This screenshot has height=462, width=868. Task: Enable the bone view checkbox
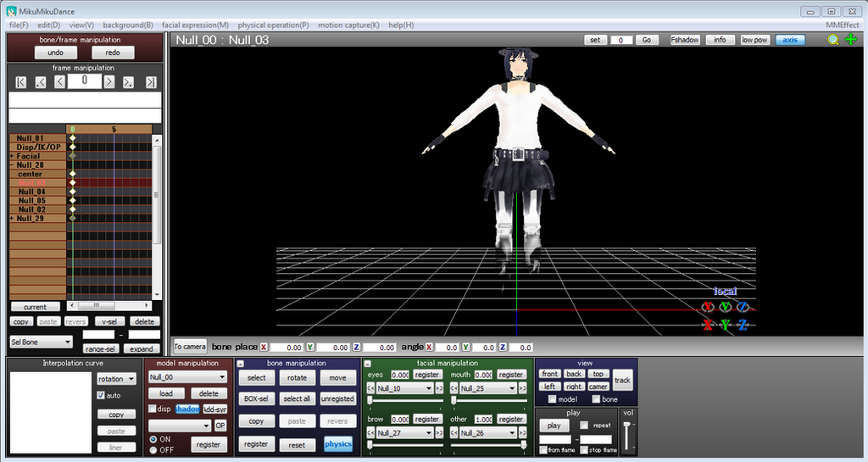596,399
